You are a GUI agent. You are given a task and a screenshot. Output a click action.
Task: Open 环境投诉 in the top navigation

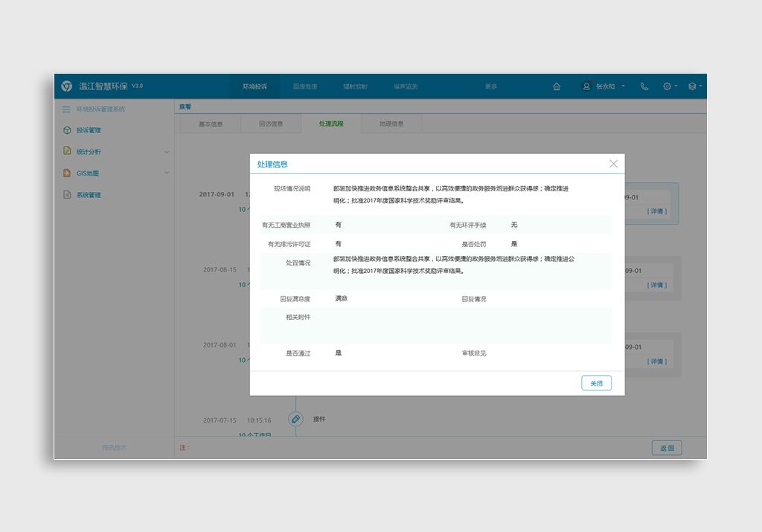(254, 86)
